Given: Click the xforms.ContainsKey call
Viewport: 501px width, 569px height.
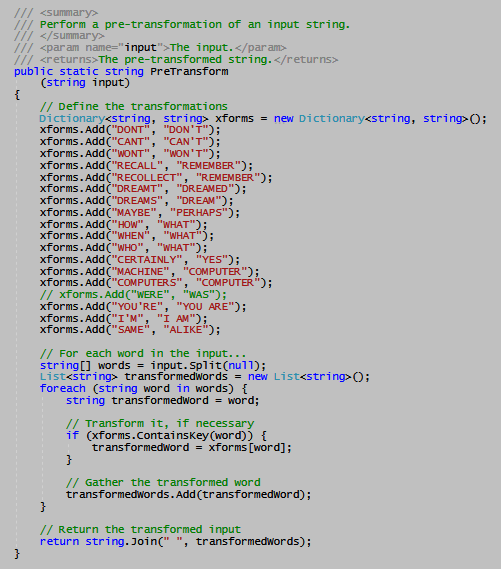Looking at the screenshot, I should pos(170,435).
